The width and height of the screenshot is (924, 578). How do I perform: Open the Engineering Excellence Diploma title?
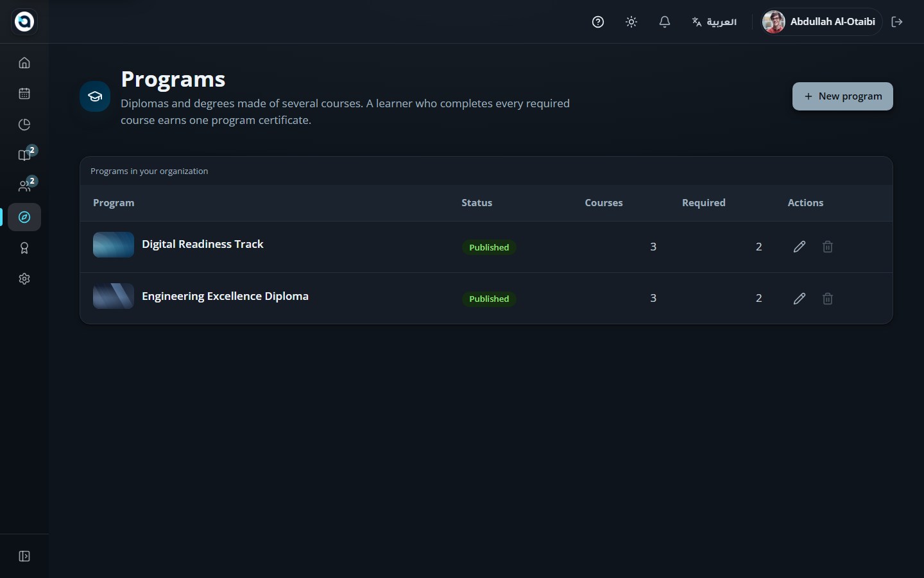[225, 296]
